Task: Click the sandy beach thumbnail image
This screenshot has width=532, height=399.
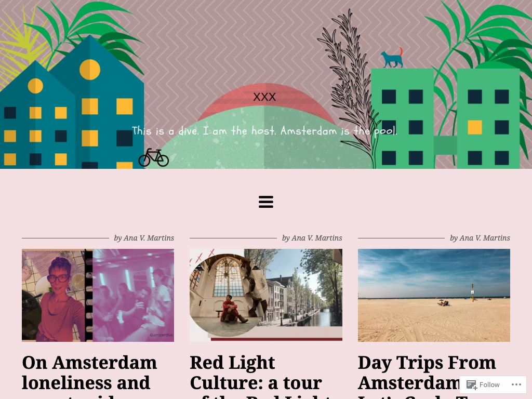Action: pyautogui.click(x=434, y=295)
